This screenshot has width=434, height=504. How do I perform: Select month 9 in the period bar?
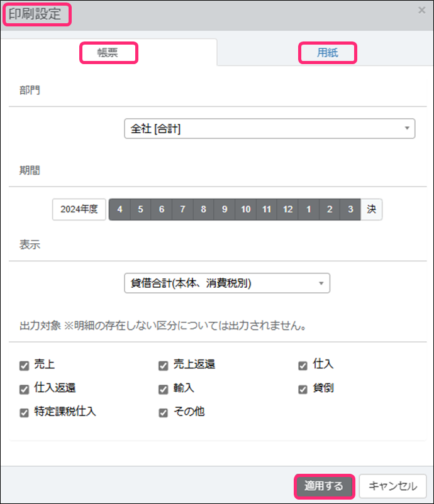point(225,209)
